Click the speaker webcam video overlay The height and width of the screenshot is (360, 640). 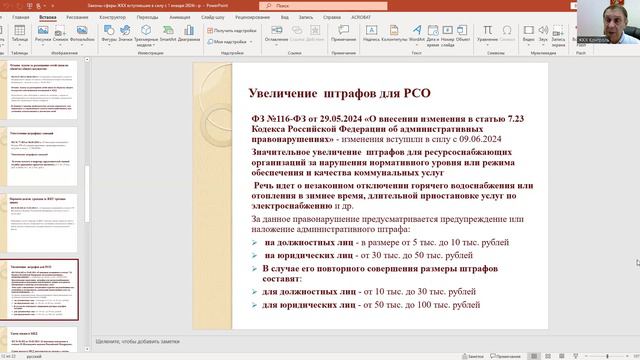[x=608, y=21]
